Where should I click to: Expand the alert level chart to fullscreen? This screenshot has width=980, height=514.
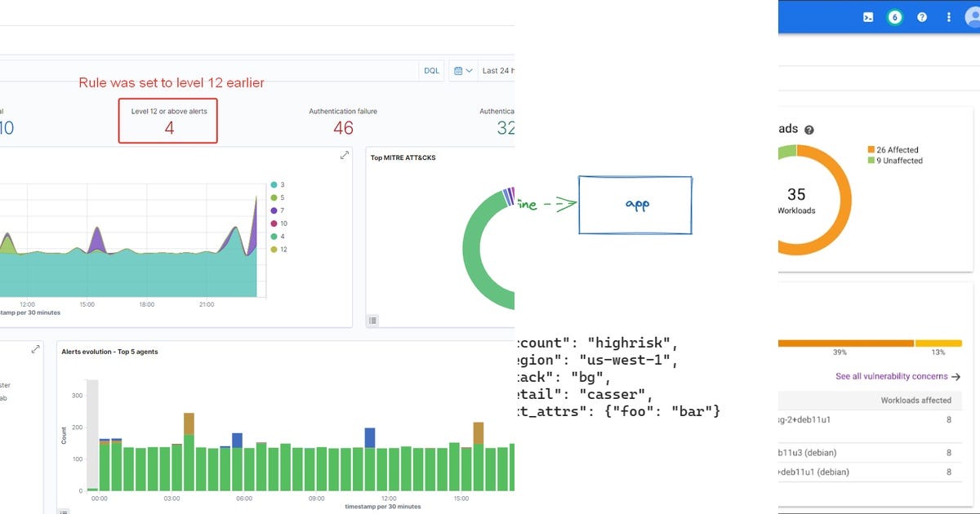click(345, 155)
